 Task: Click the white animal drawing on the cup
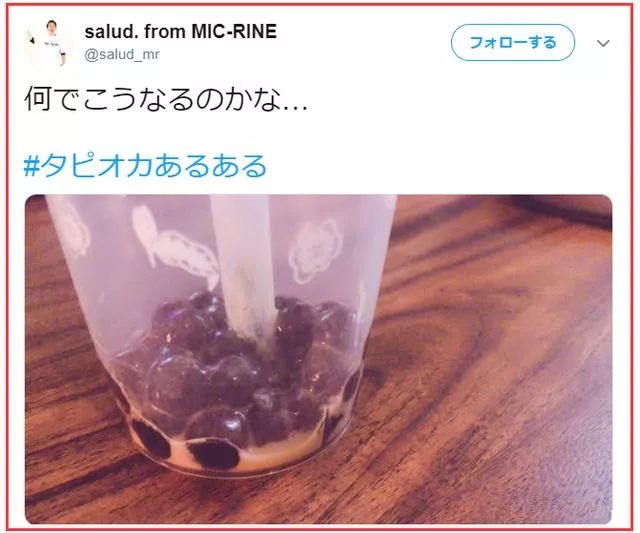tap(175, 245)
